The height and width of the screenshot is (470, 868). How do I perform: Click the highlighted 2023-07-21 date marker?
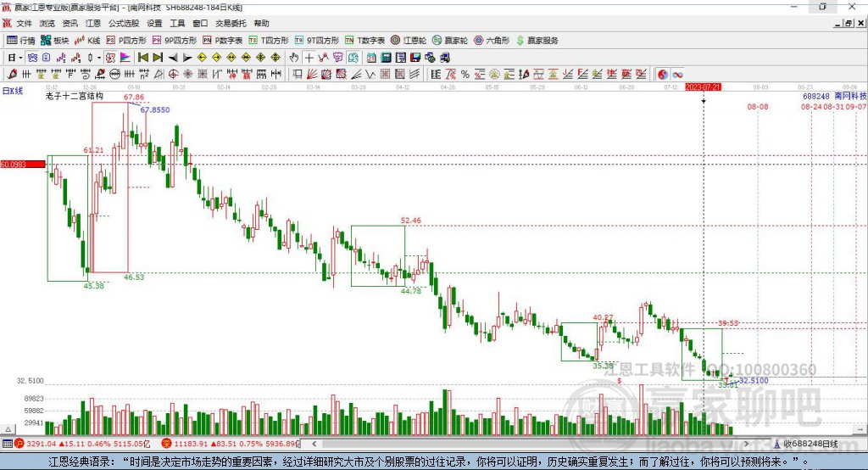point(703,87)
